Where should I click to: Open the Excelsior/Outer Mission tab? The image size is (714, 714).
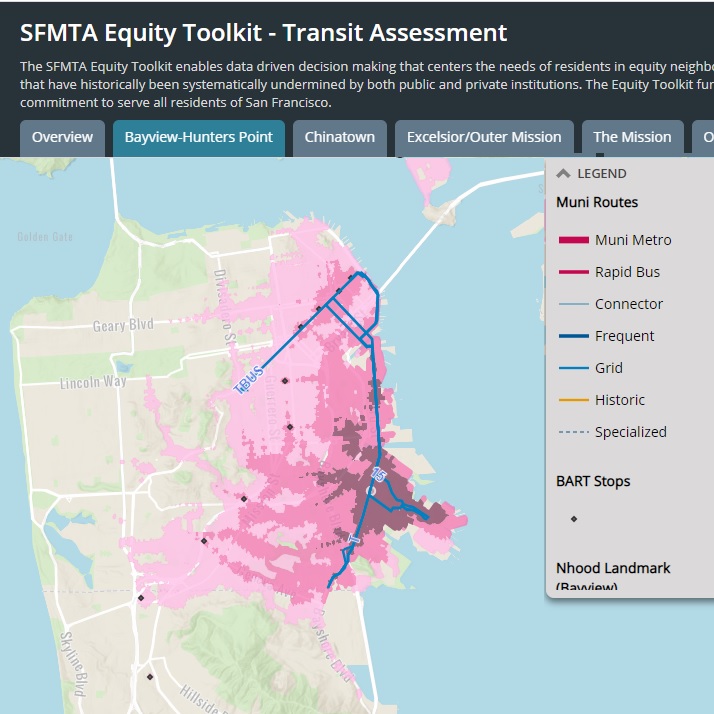[x=484, y=138]
